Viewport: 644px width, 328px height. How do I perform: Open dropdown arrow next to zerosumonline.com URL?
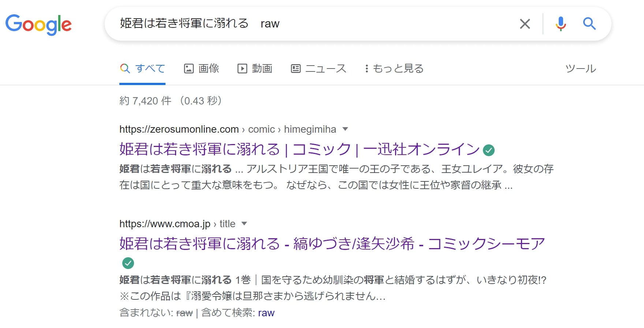pos(345,129)
